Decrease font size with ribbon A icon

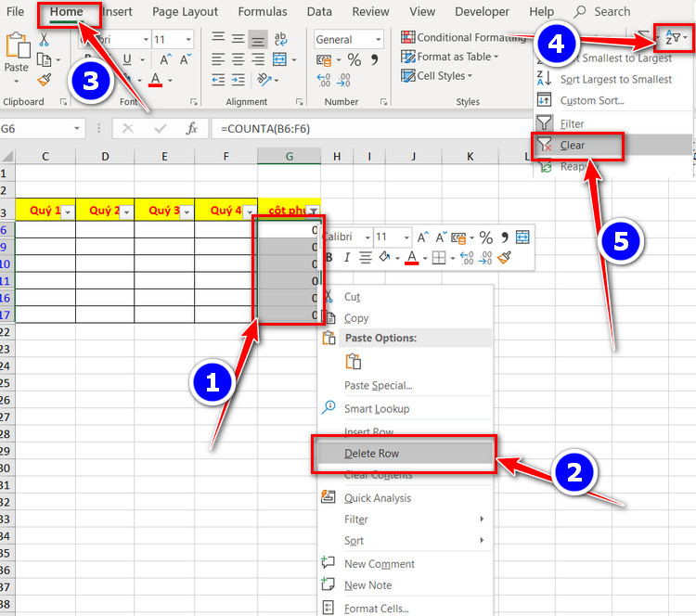click(x=185, y=59)
